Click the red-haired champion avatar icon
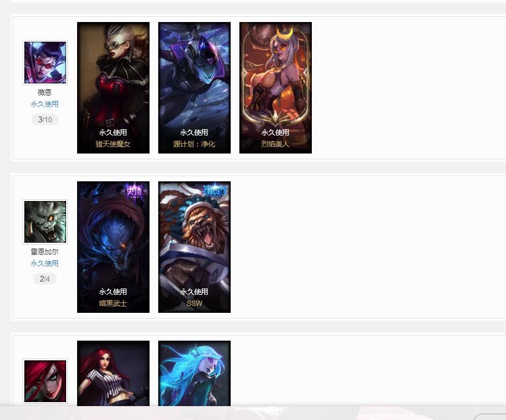 click(x=45, y=381)
